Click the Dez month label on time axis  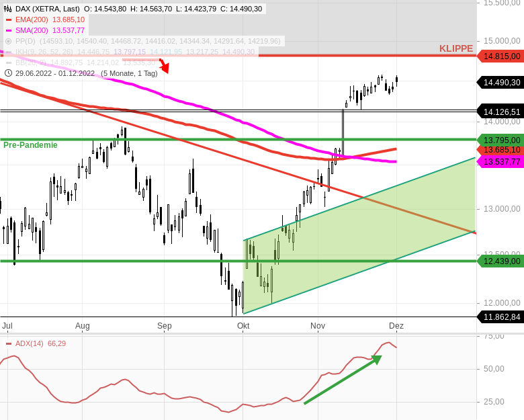[396, 326]
